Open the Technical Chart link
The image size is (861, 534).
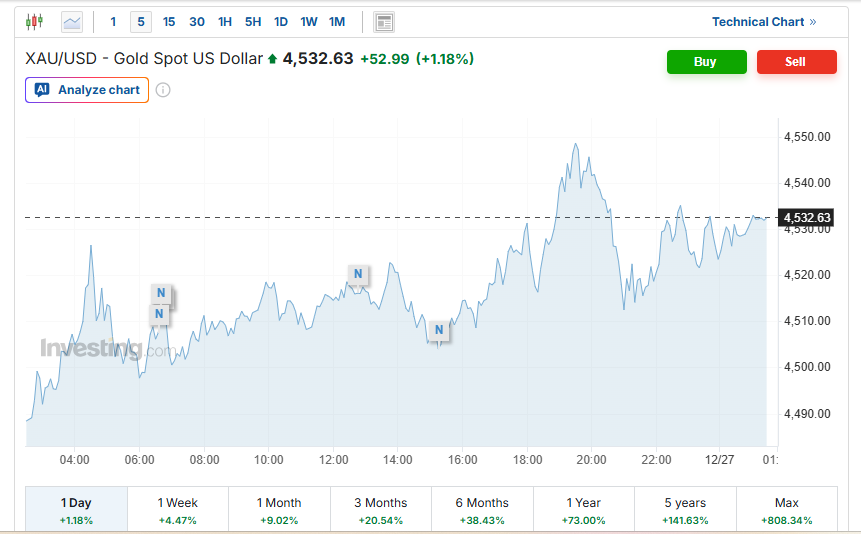(x=764, y=22)
